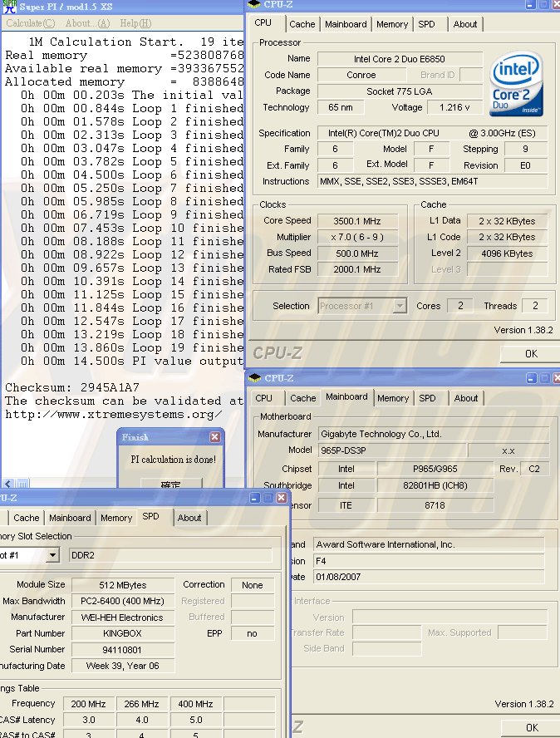Click the KINGBOX part number field
Image resolution: width=560 pixels, height=738 pixels.
coord(123,633)
